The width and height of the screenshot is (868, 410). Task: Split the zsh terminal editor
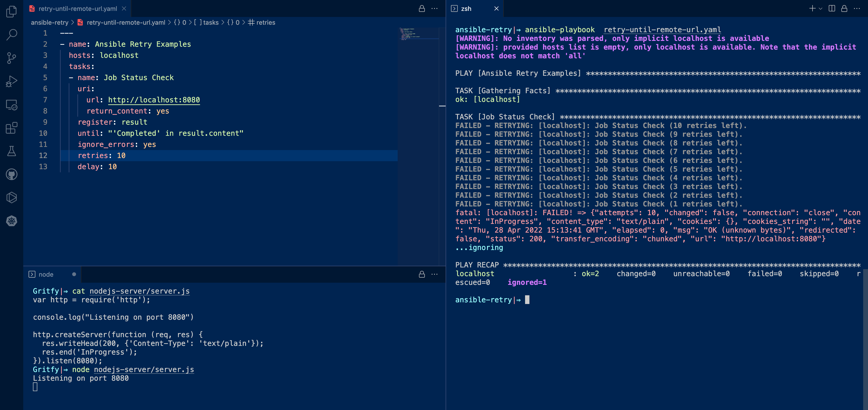pyautogui.click(x=832, y=8)
